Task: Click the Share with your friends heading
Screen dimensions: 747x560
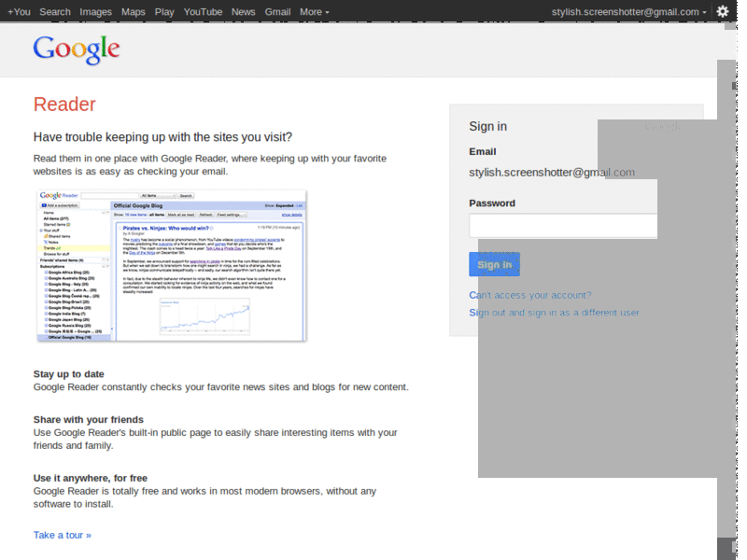Action: tap(88, 419)
